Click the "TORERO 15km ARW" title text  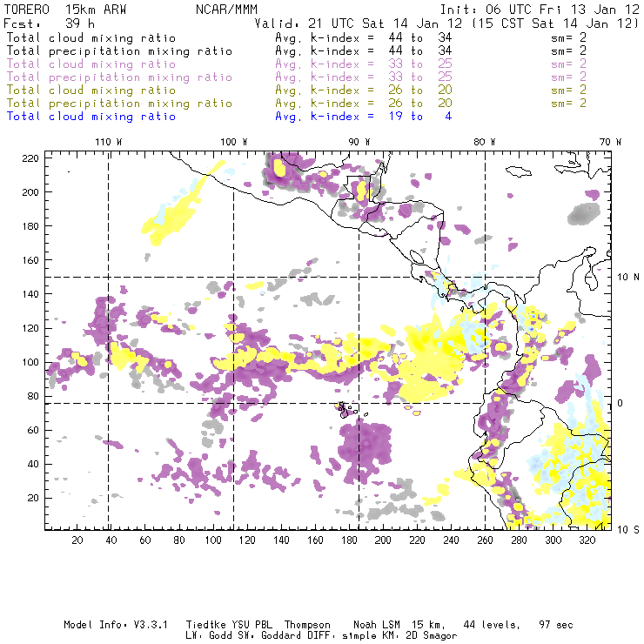[65, 10]
